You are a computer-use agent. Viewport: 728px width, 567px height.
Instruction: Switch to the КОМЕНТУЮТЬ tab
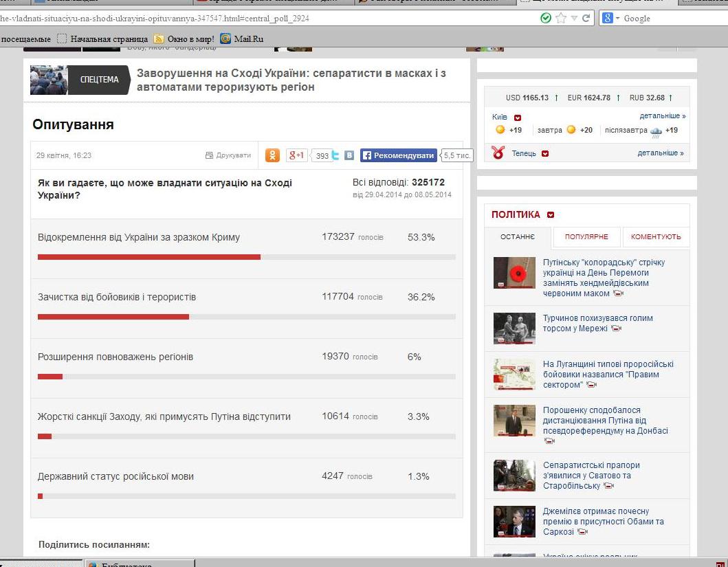pyautogui.click(x=656, y=237)
